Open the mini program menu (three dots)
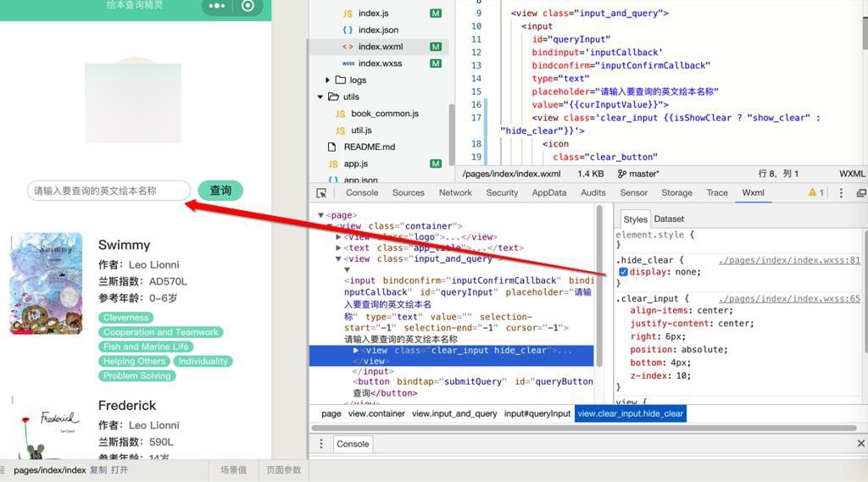This screenshot has height=482, width=868. [216, 6]
